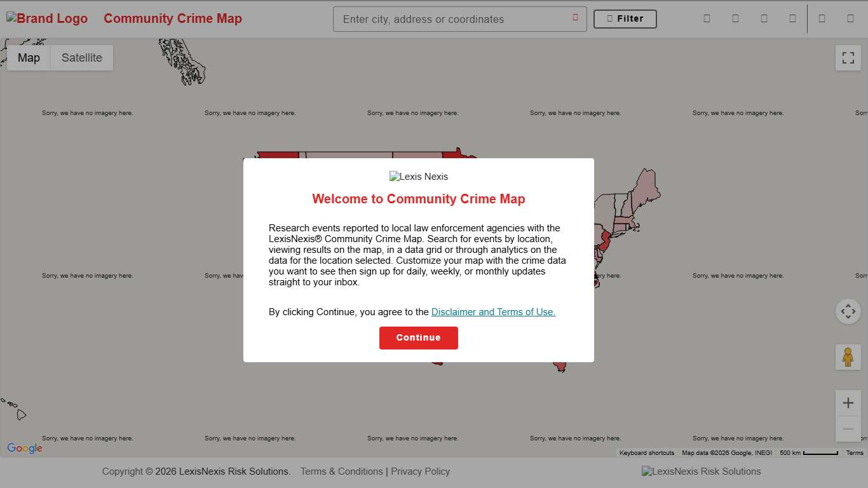Open Google's map Terms link
868x488 pixels.
(855, 453)
